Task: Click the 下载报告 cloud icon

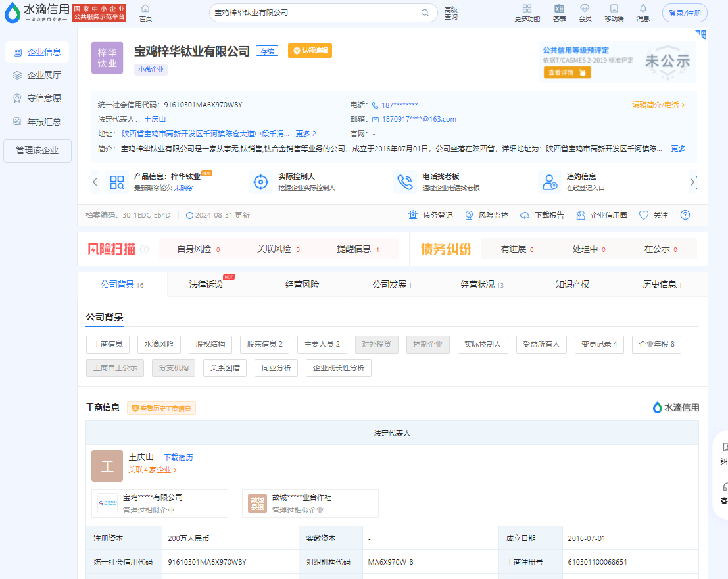Action: pyautogui.click(x=525, y=215)
